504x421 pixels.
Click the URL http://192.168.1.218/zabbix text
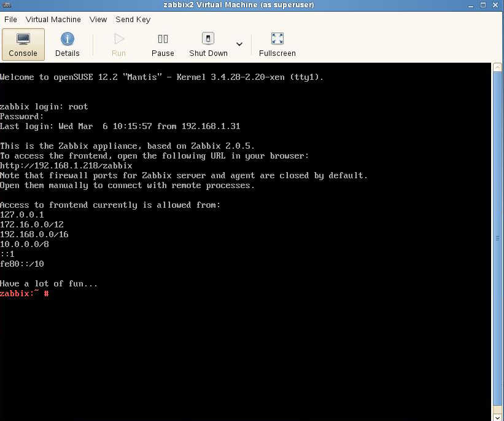(x=66, y=166)
